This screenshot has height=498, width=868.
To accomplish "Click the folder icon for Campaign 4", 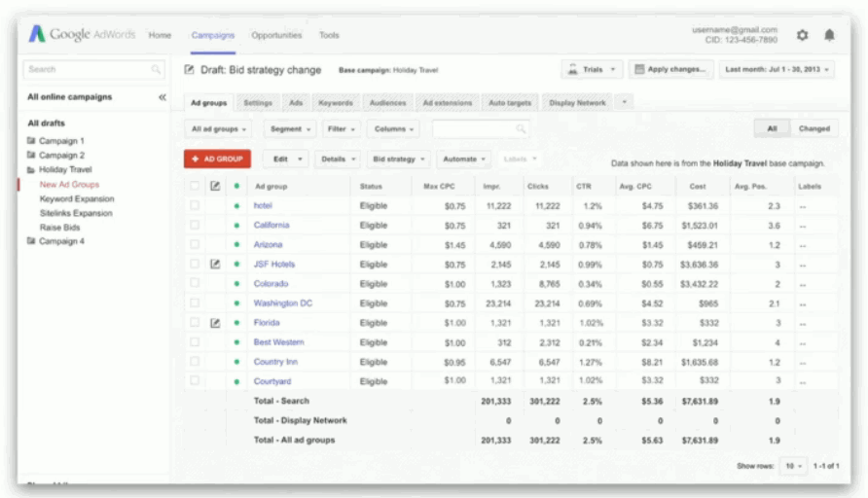I will click(31, 241).
